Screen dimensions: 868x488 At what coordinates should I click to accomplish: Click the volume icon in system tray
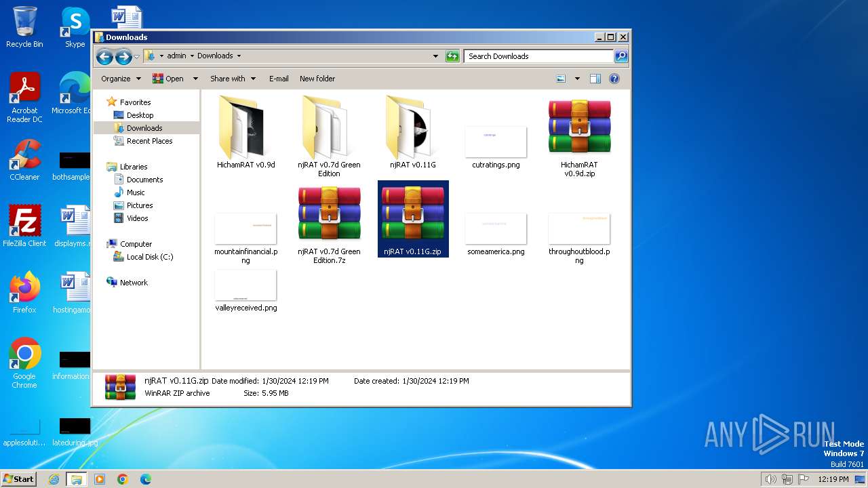pyautogui.click(x=770, y=479)
